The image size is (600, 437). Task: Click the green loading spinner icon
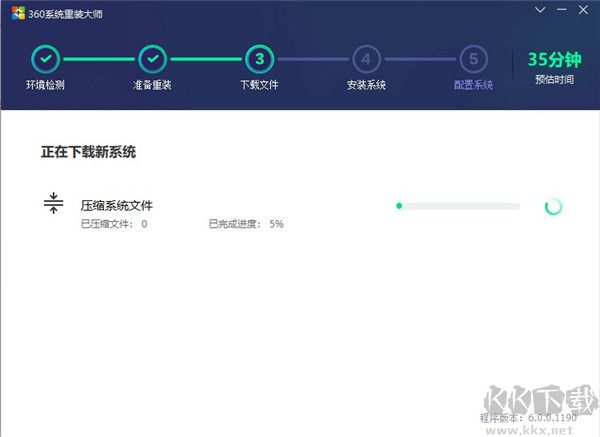coord(553,207)
